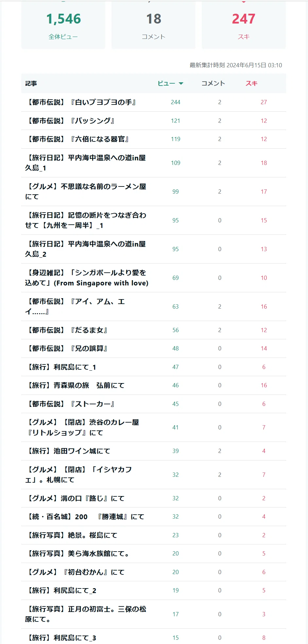
Task: Click the 全体ビュー 1,546 summary card
Action: 63,25
